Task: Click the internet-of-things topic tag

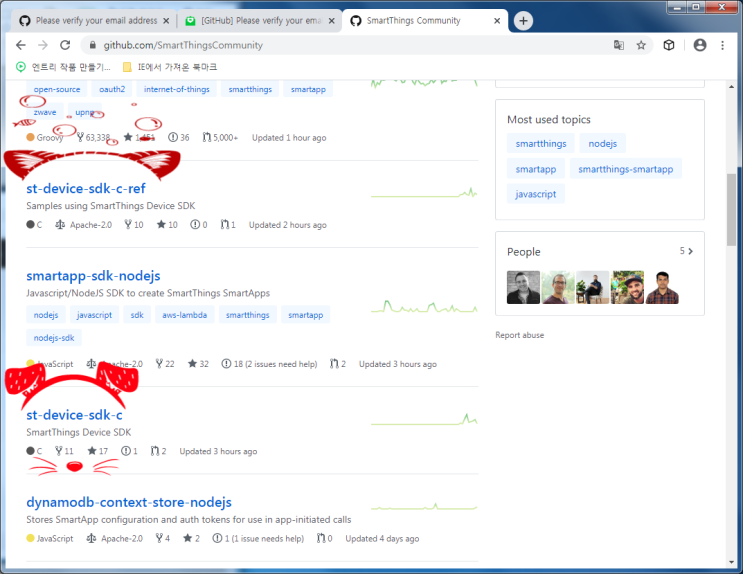Action: (177, 89)
